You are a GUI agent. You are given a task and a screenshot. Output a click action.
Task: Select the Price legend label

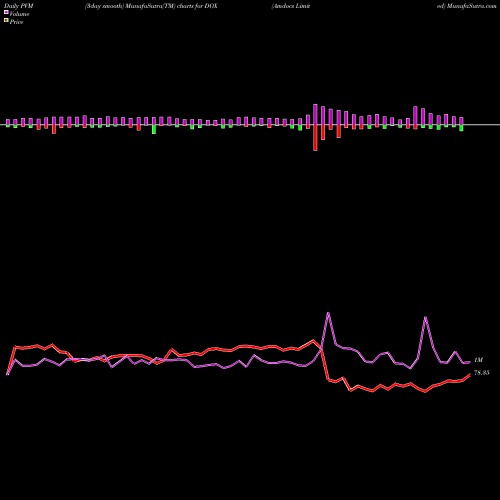[x=16, y=22]
